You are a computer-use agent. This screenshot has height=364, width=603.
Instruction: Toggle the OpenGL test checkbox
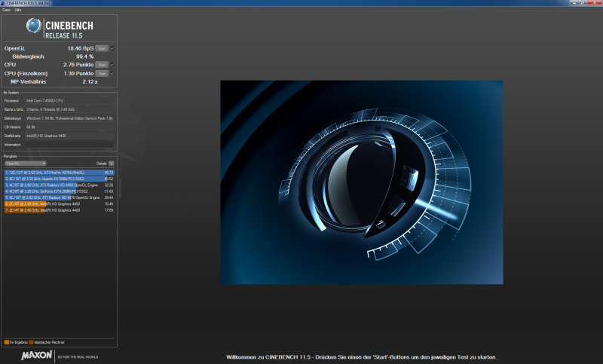[x=112, y=48]
